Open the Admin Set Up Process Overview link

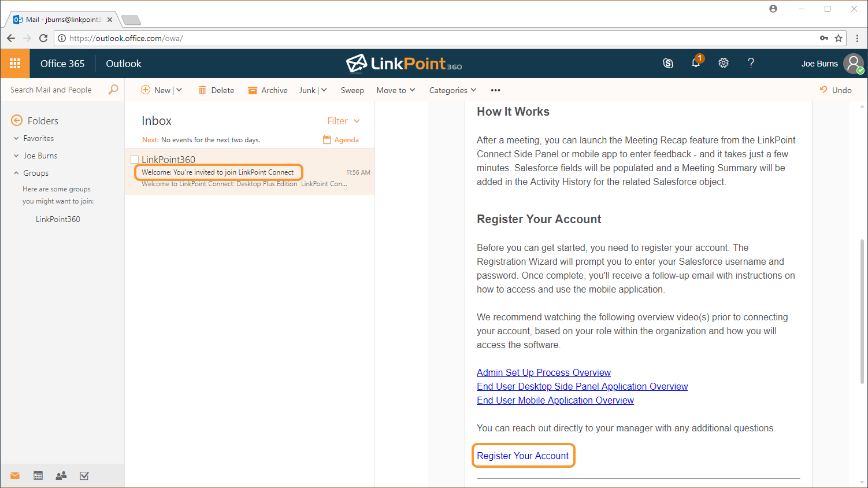[x=543, y=372]
